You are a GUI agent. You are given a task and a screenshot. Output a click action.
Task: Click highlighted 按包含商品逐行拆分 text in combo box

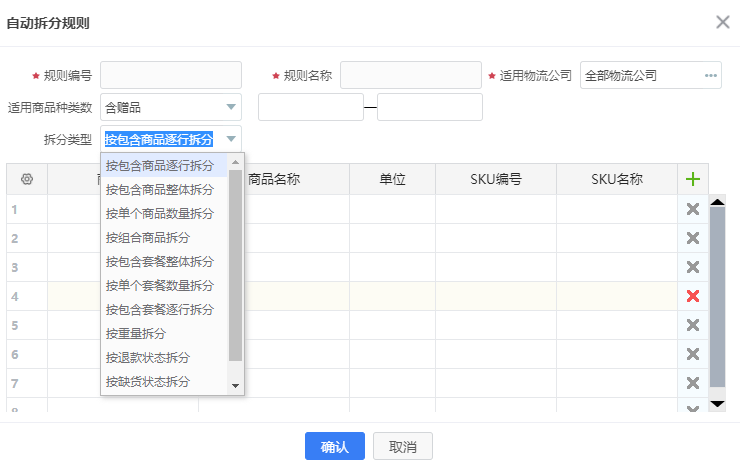[x=159, y=139]
